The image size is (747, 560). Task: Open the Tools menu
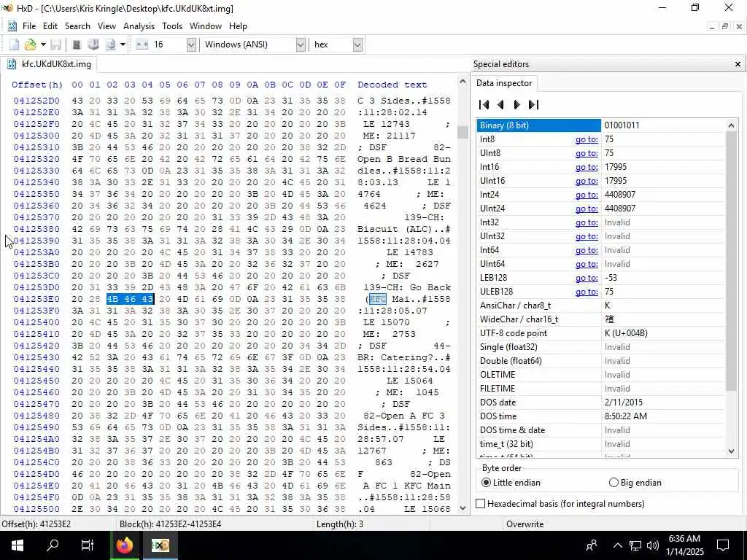(172, 26)
